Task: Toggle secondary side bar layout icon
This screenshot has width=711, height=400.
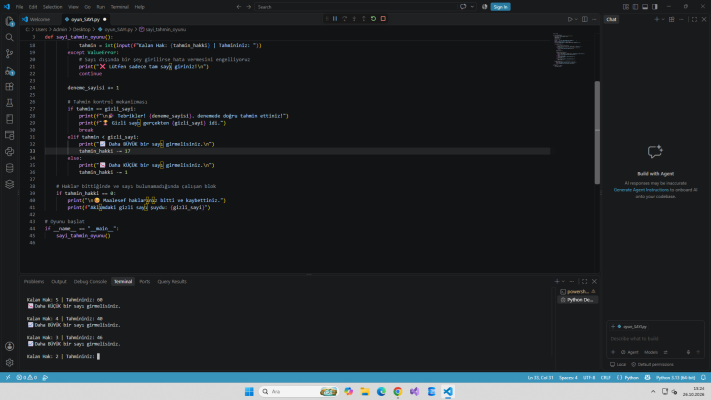Action: [x=655, y=7]
